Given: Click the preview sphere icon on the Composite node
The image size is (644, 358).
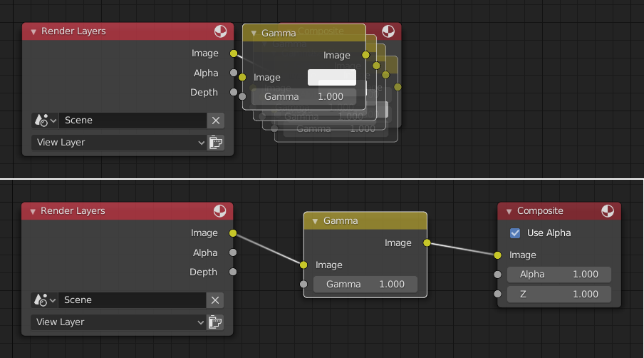Looking at the screenshot, I should coord(608,211).
